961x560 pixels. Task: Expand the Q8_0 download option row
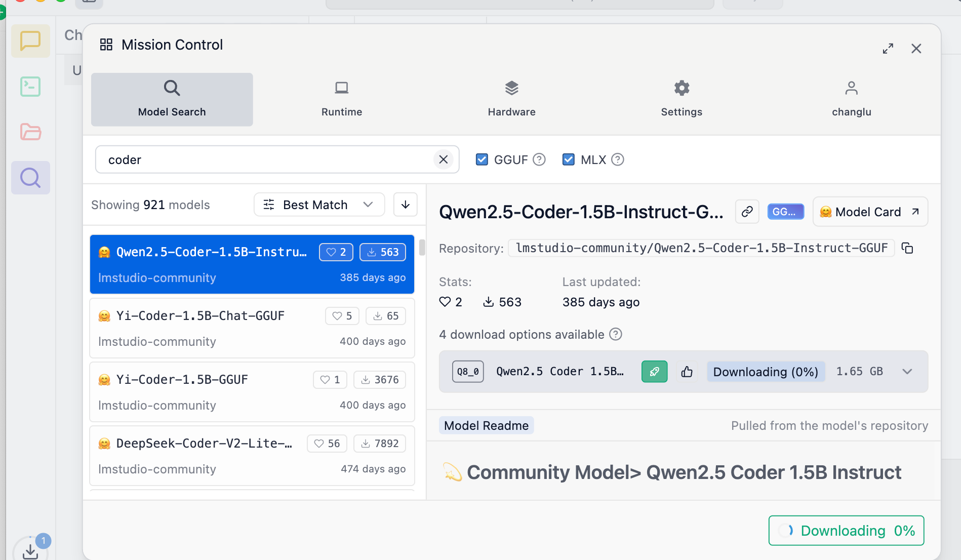907,372
